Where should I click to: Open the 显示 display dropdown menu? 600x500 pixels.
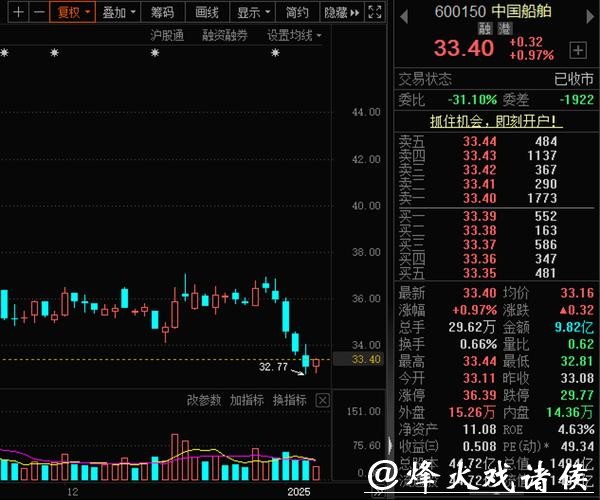point(253,12)
